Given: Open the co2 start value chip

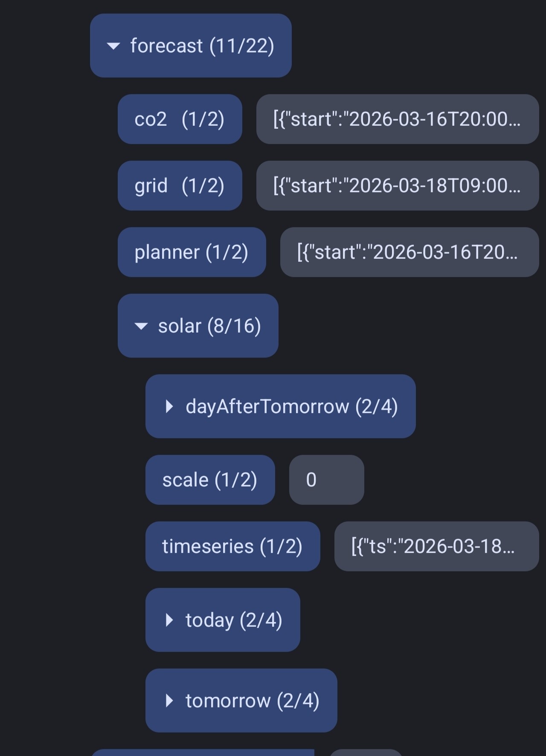Looking at the screenshot, I should tap(397, 119).
